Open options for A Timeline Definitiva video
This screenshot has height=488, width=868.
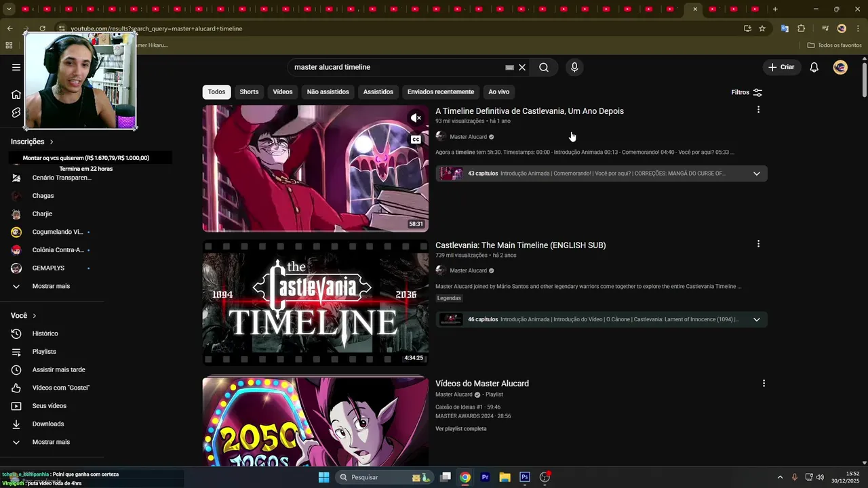pos(758,110)
